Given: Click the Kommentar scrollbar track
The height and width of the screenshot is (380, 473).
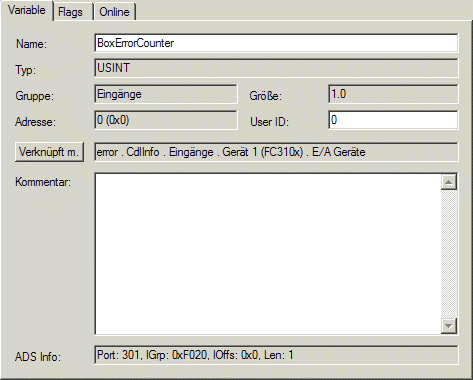Looking at the screenshot, I should (449, 254).
